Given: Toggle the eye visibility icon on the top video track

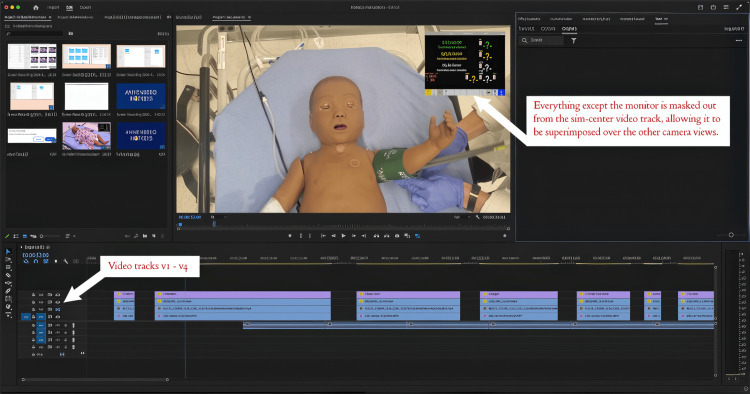Looking at the screenshot, I should (x=57, y=295).
